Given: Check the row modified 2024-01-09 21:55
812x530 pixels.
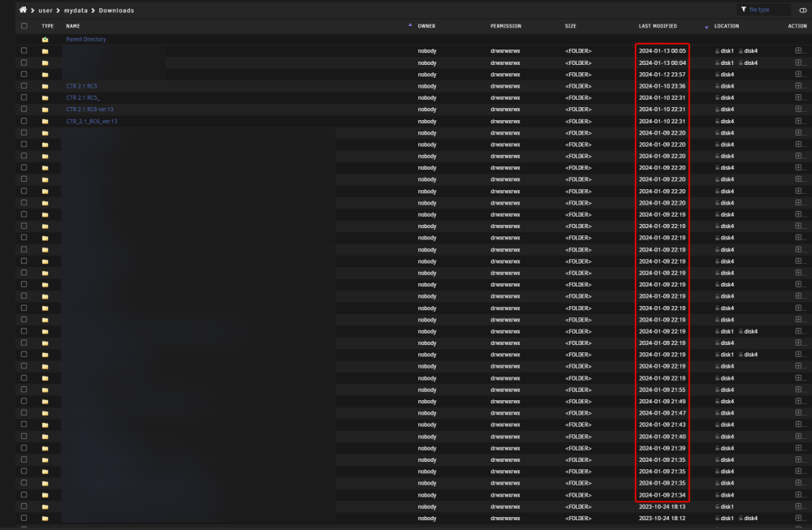Looking at the screenshot, I should (24, 390).
